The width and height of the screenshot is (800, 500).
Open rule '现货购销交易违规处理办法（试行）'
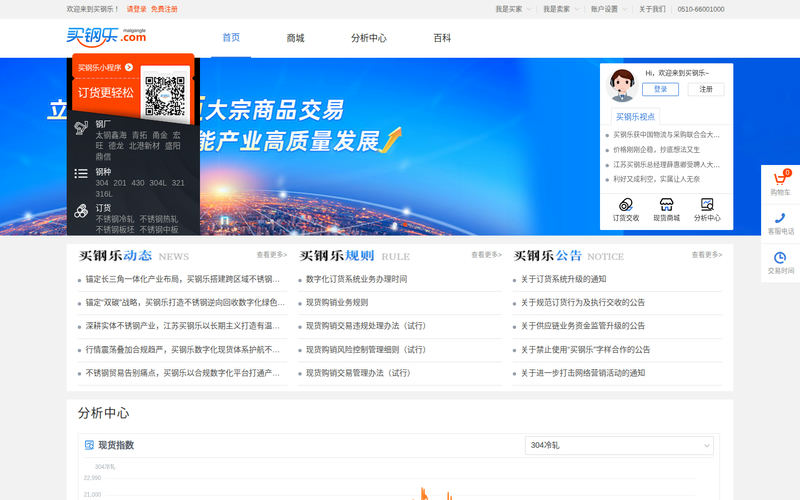366,326
